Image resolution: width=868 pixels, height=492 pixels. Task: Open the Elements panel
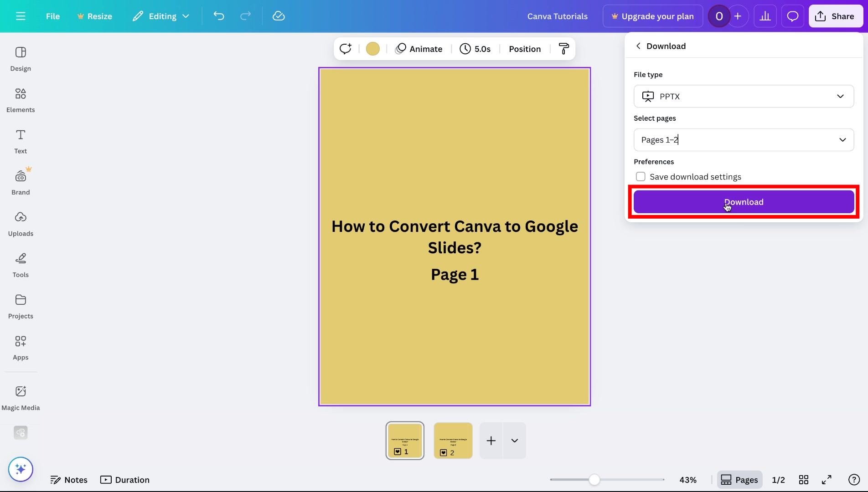point(21,100)
